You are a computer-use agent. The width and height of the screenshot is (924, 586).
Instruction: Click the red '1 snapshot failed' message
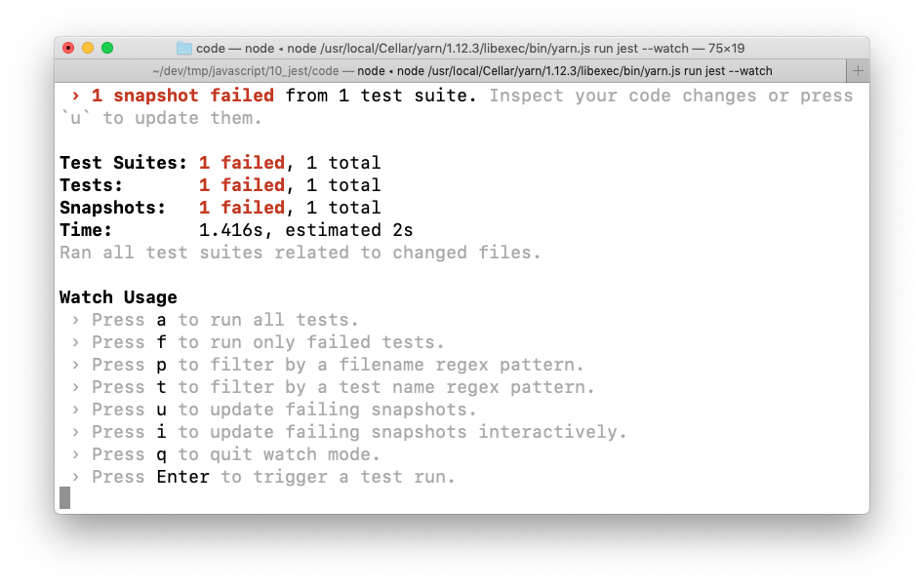tap(182, 96)
